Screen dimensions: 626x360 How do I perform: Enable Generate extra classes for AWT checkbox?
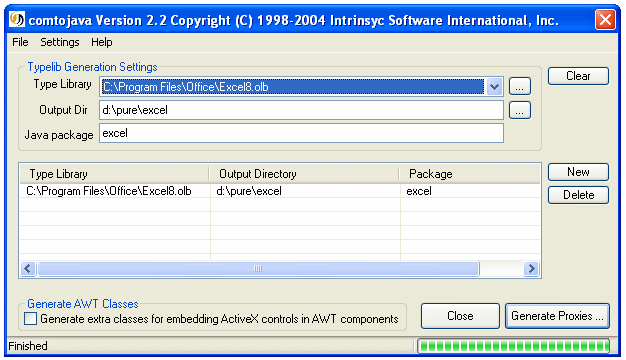pos(31,319)
